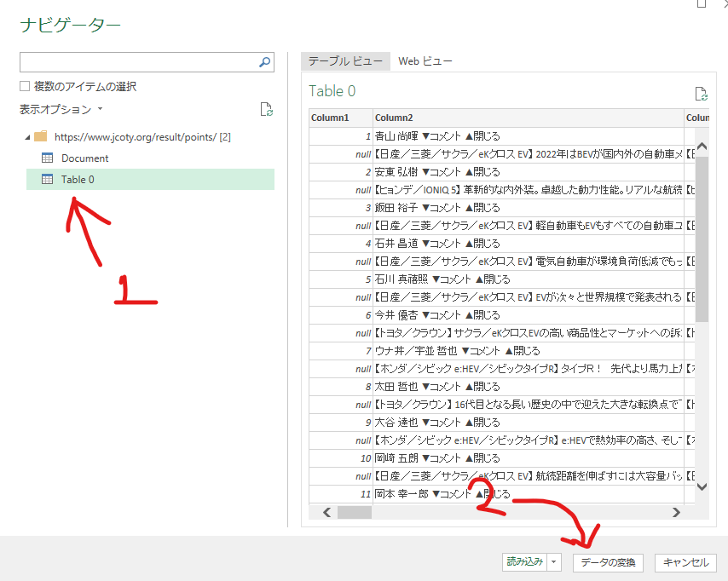Select the テーブル ビュー tab

click(x=345, y=61)
